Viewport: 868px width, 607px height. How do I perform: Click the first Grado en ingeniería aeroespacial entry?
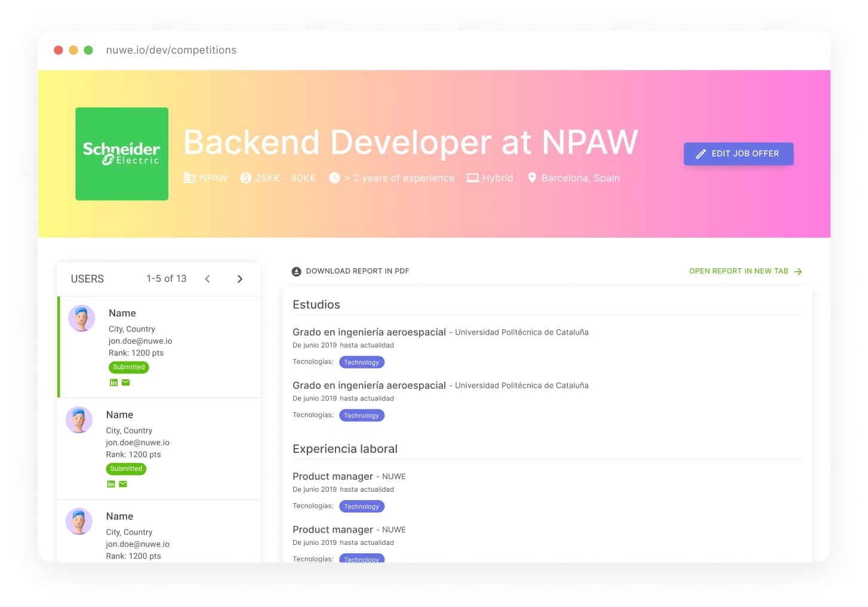(x=369, y=332)
